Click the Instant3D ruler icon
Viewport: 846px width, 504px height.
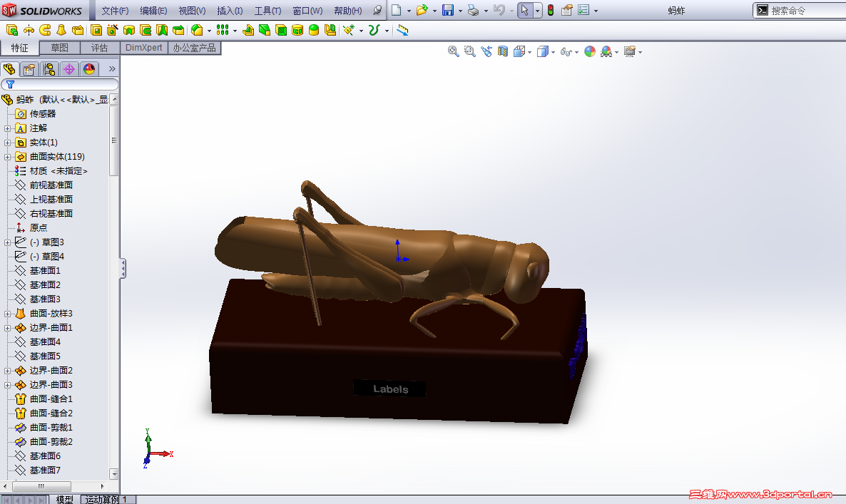402,30
